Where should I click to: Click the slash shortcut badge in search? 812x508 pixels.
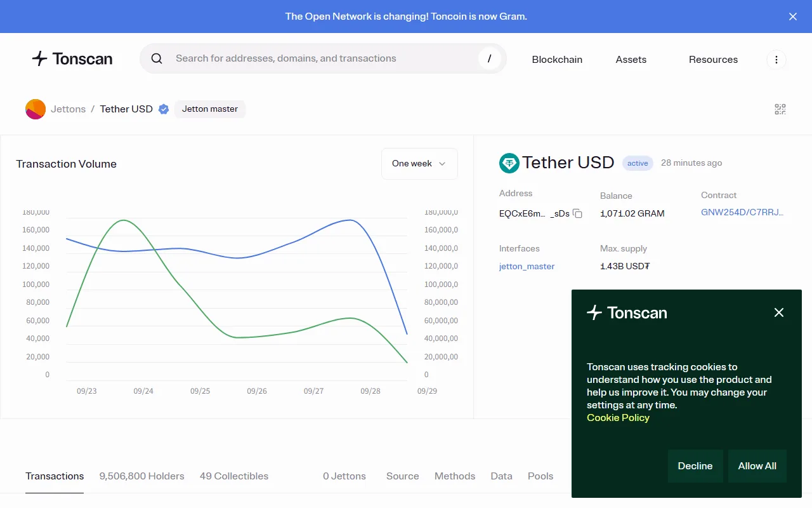tap(489, 59)
